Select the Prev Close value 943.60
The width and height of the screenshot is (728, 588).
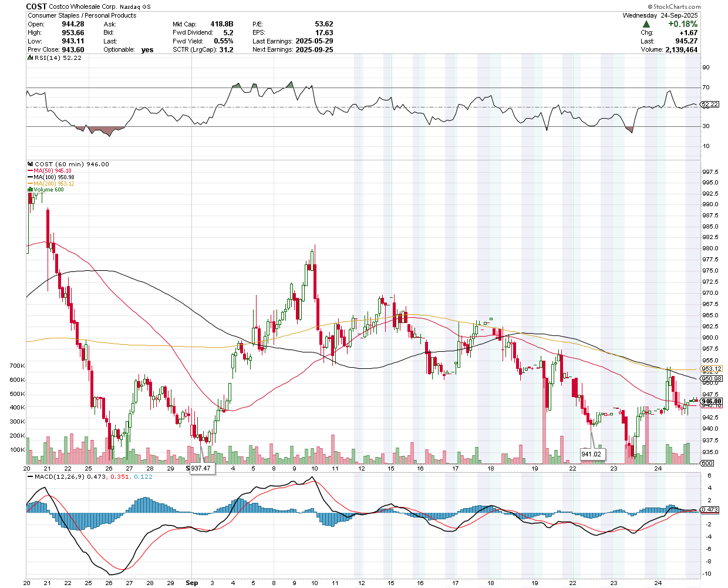coord(73,50)
